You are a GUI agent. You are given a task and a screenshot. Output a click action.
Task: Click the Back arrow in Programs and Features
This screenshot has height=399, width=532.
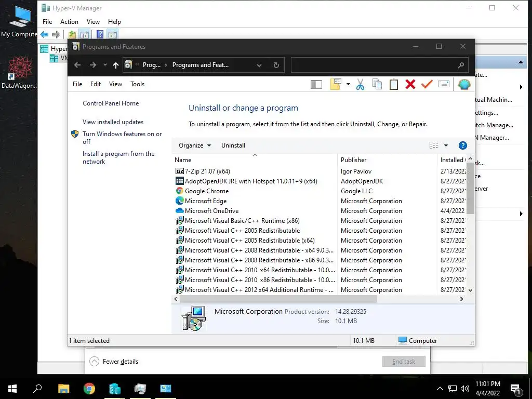point(77,65)
